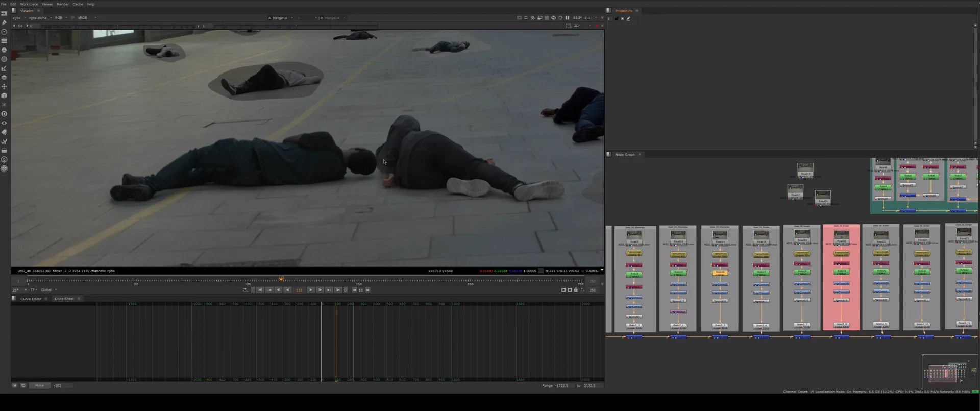The width and height of the screenshot is (980, 411).
Task: Open the Views eye icon in toolbar
Action: [x=4, y=123]
